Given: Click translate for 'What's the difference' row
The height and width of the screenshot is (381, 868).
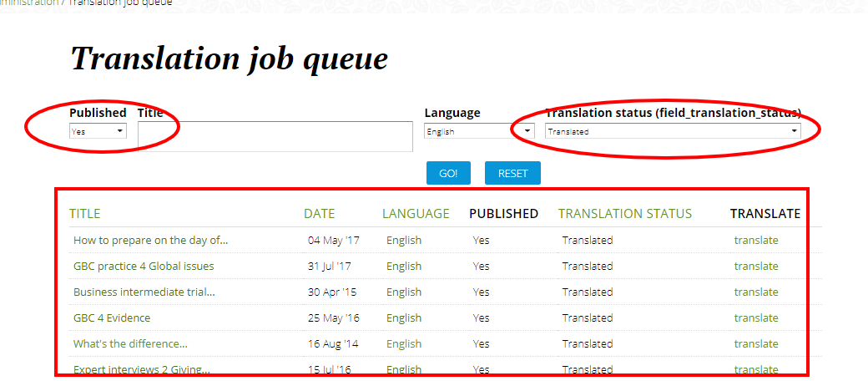Looking at the screenshot, I should [x=755, y=344].
